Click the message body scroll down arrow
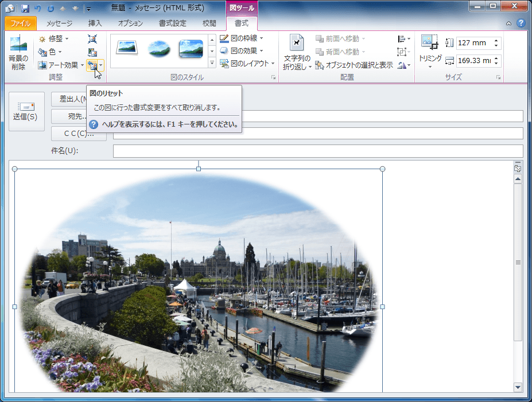 [x=518, y=387]
